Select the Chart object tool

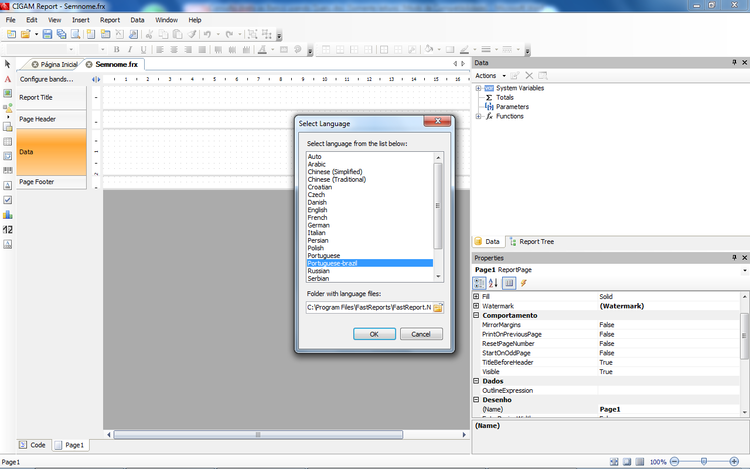[x=8, y=215]
